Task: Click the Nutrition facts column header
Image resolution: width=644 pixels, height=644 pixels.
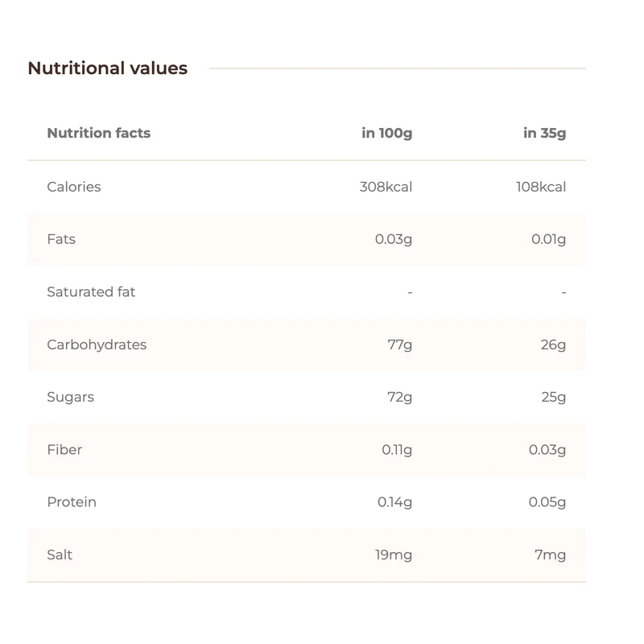Action: (99, 133)
